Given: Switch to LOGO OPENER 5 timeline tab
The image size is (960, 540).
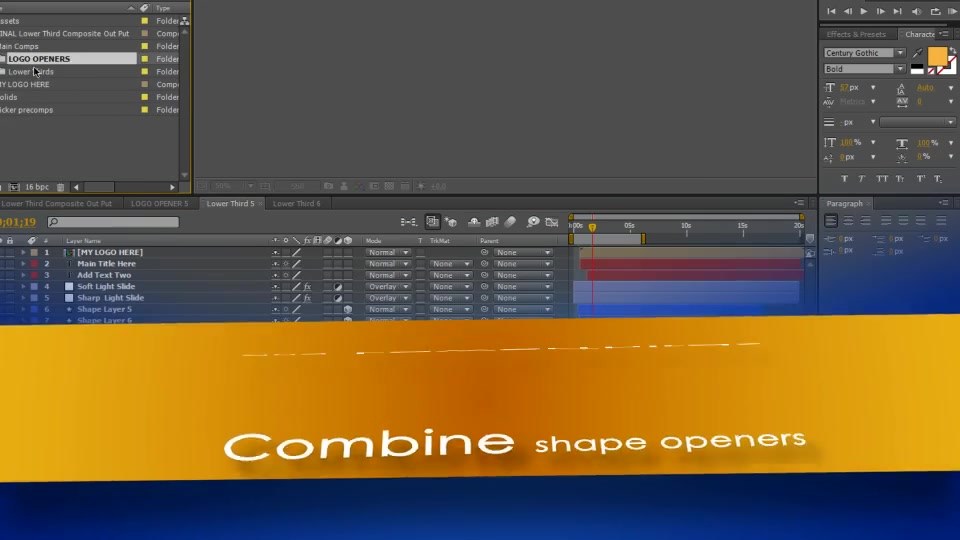Looking at the screenshot, I should (159, 203).
